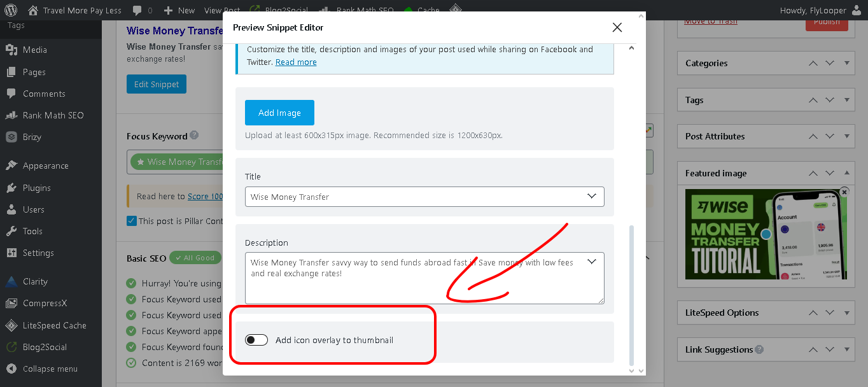
Task: Move Post Attributes panel down
Action: click(x=830, y=136)
